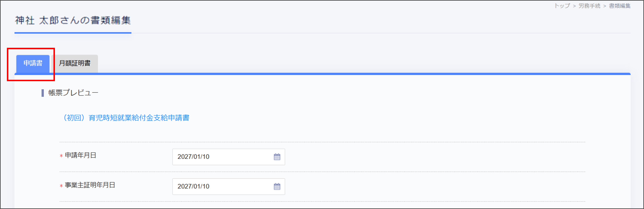Switch to the 申請書 tab

[x=33, y=63]
